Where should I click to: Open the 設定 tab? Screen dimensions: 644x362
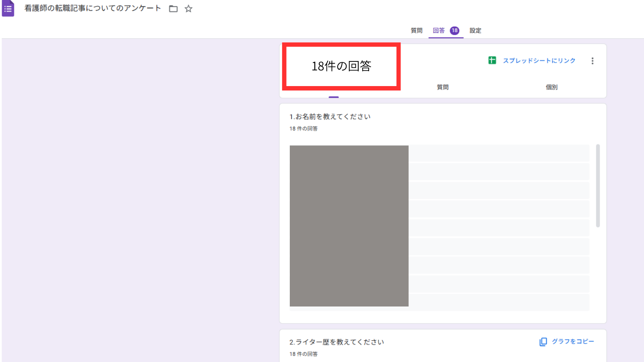[x=475, y=31]
